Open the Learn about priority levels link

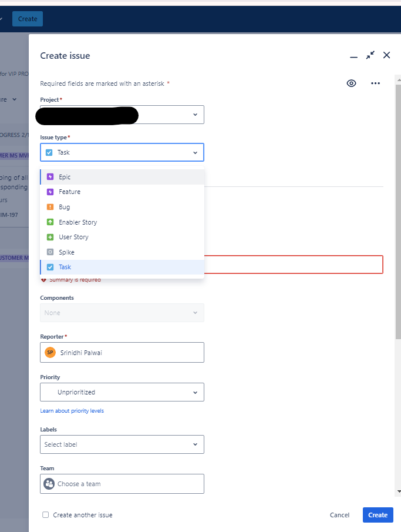point(72,410)
